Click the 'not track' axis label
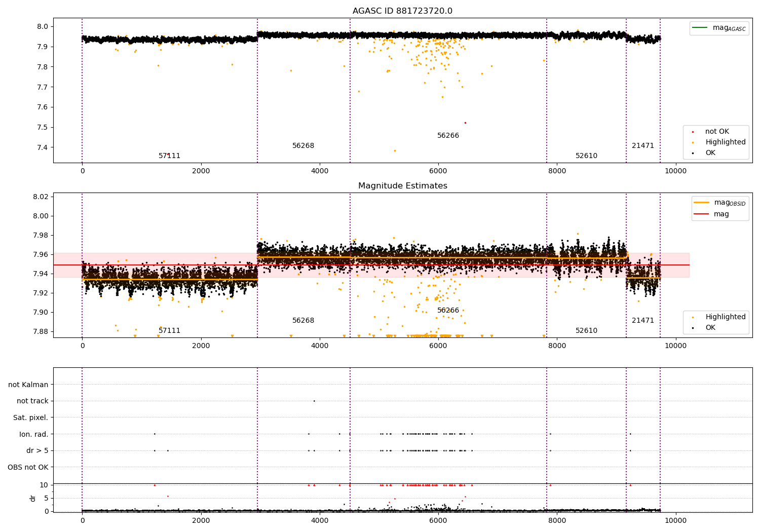The image size is (760, 532). [32, 401]
